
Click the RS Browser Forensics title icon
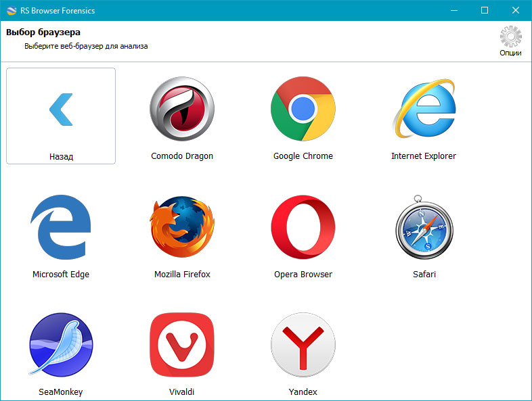12,11
